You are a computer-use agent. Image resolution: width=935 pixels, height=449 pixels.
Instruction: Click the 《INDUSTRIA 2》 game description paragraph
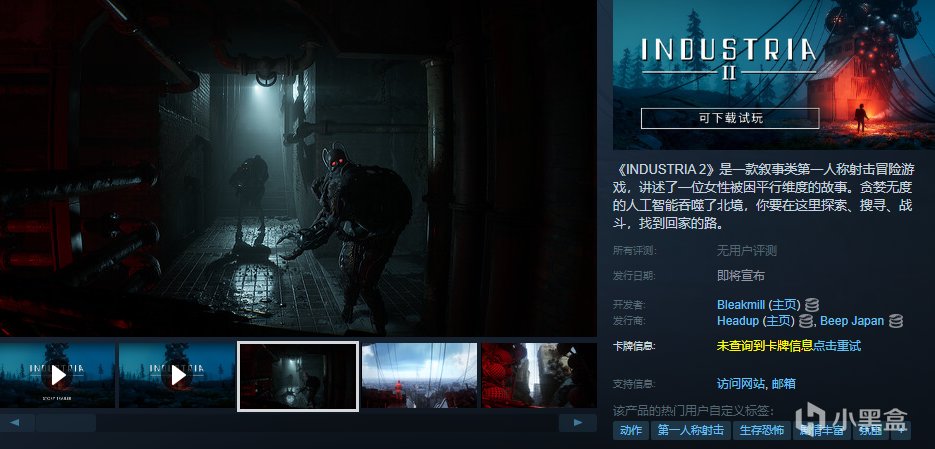[763, 197]
